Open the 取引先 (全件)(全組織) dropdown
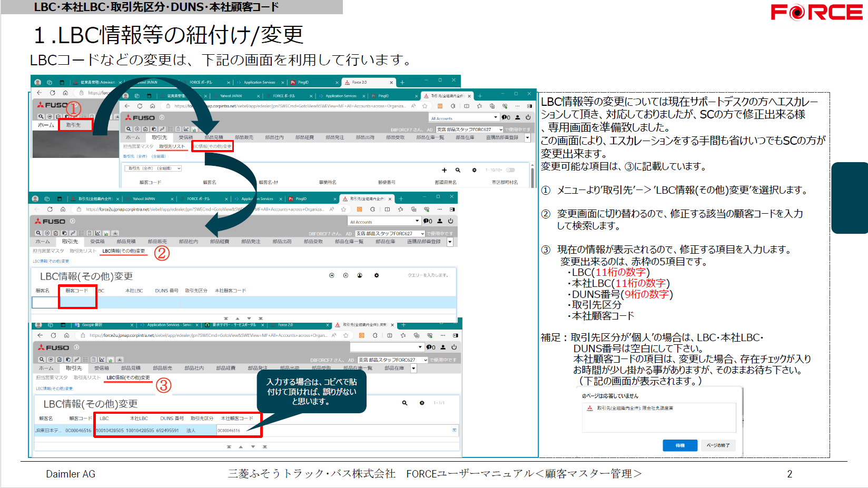The height and width of the screenshot is (488, 868). pos(153,168)
